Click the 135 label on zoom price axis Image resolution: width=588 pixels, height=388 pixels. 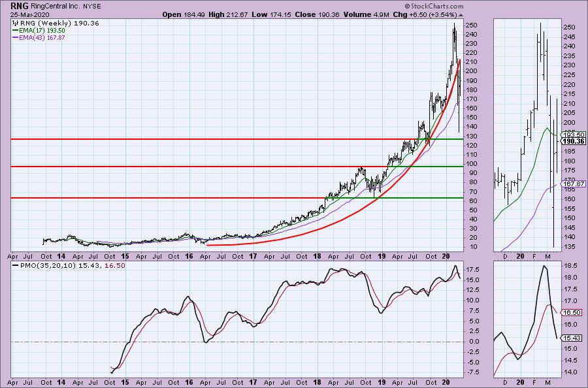click(x=569, y=247)
